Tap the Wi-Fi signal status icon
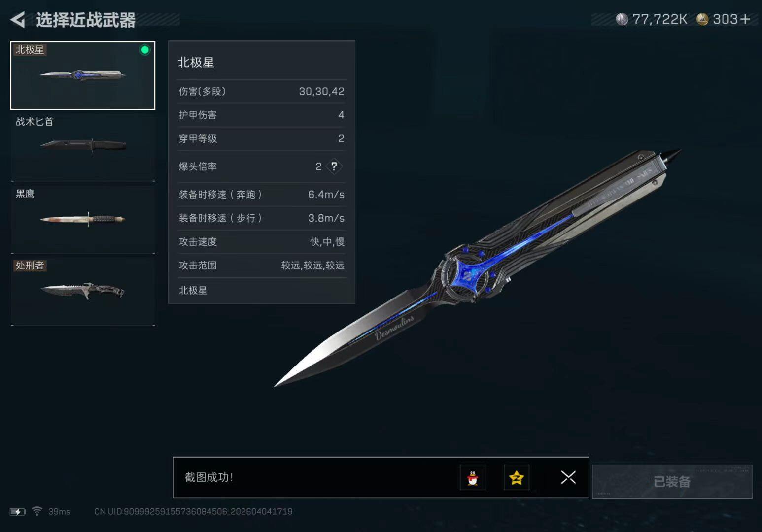The image size is (762, 532). (x=37, y=511)
